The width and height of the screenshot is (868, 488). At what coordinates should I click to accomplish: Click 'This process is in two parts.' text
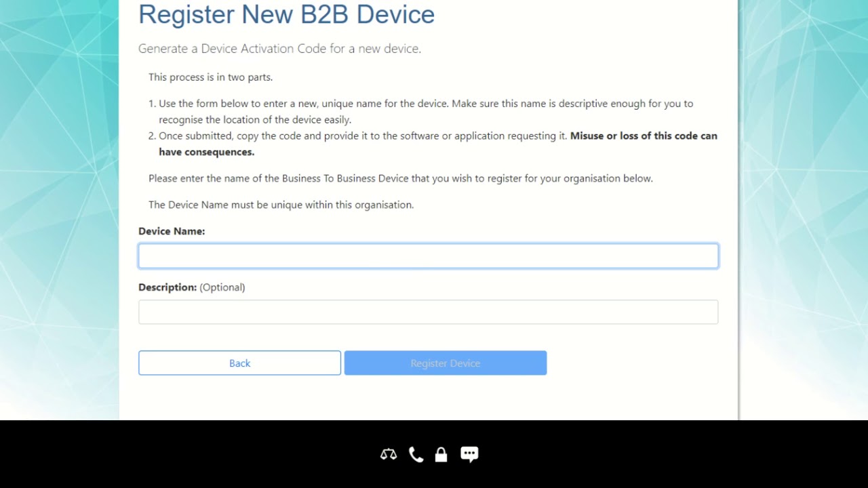tap(211, 77)
